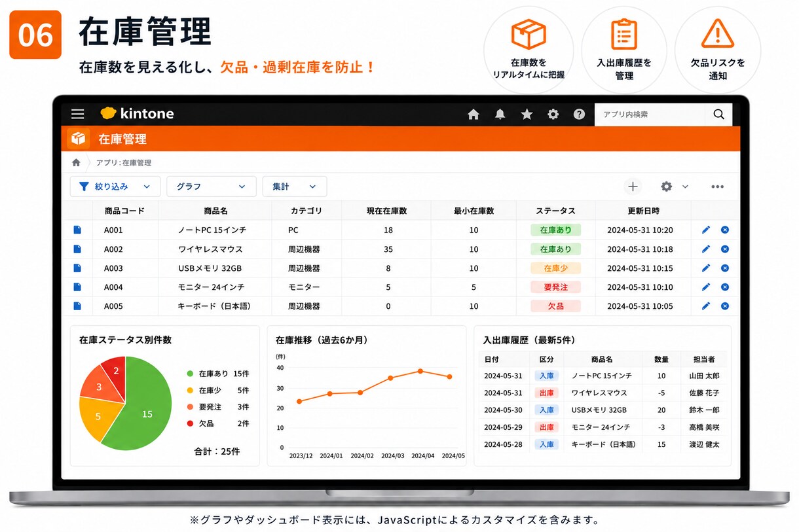Open the 絞り込み filter dropdown
This screenshot has width=799, height=532.
click(x=115, y=186)
